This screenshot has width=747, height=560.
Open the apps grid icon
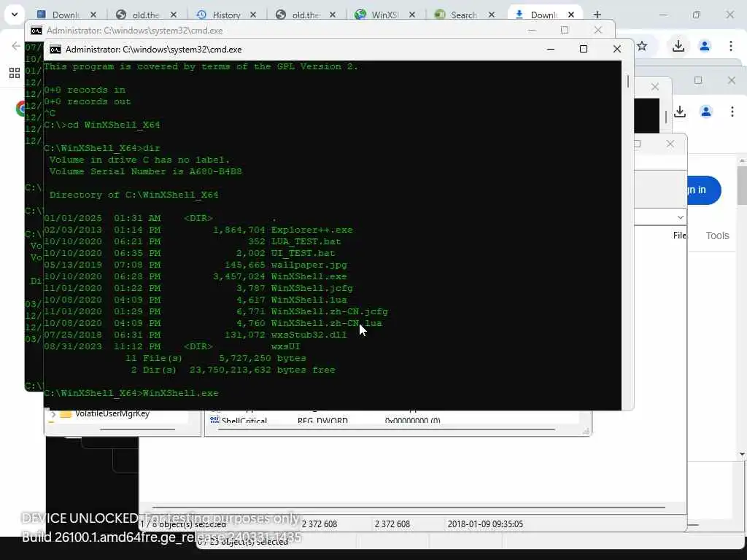coord(15,73)
